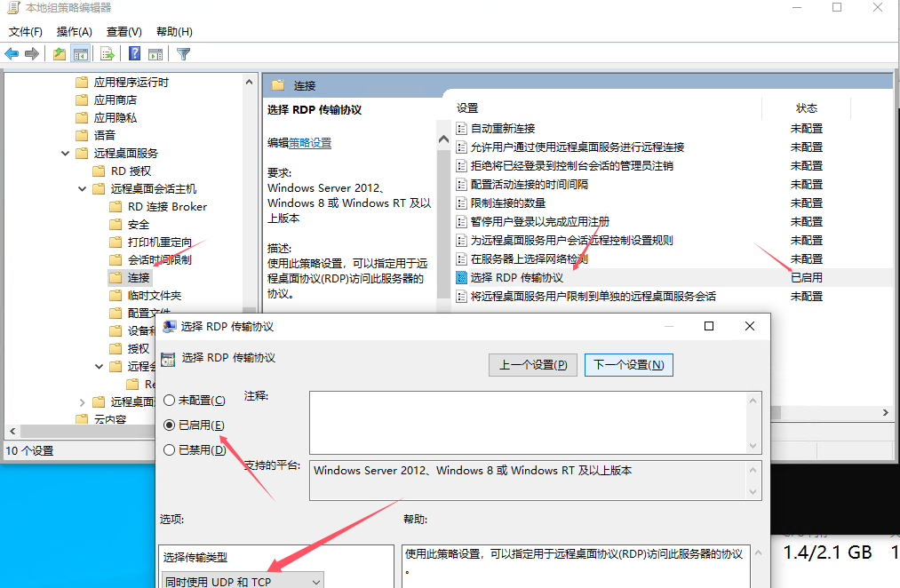
Task: Open the 操作(A) menu
Action: pyautogui.click(x=74, y=32)
